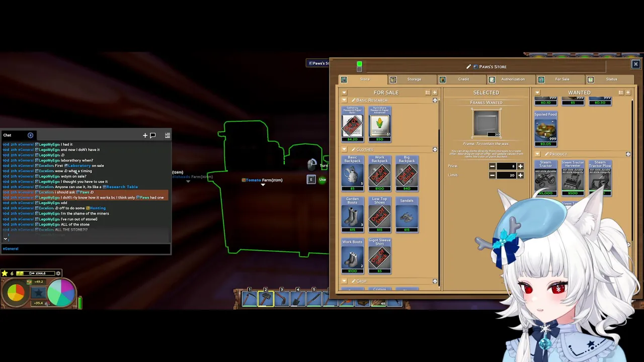This screenshot has width=644, height=362.
Task: Select the Steam Tractor Harvester item
Action: pos(573,178)
